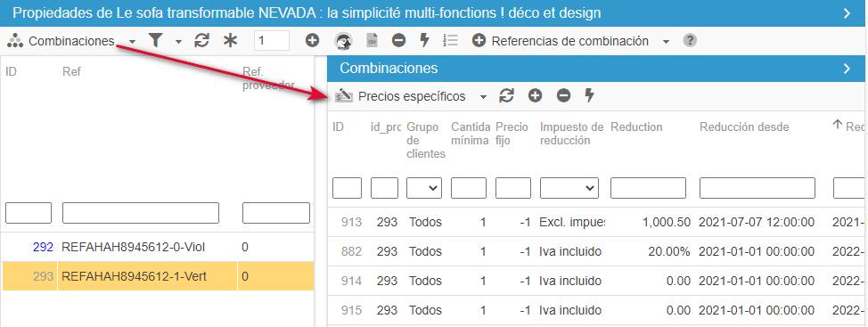Collapse the Combinaciones panel with the chevron

pyautogui.click(x=847, y=69)
